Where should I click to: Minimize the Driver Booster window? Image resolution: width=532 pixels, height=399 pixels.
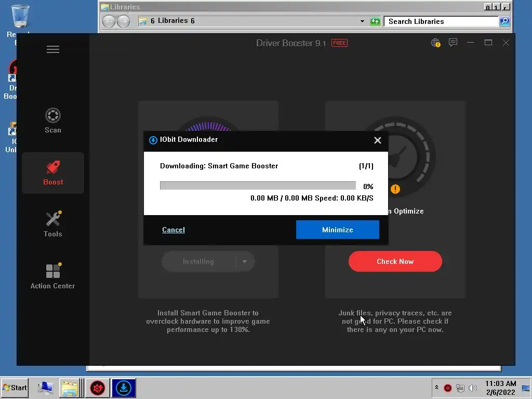point(471,43)
